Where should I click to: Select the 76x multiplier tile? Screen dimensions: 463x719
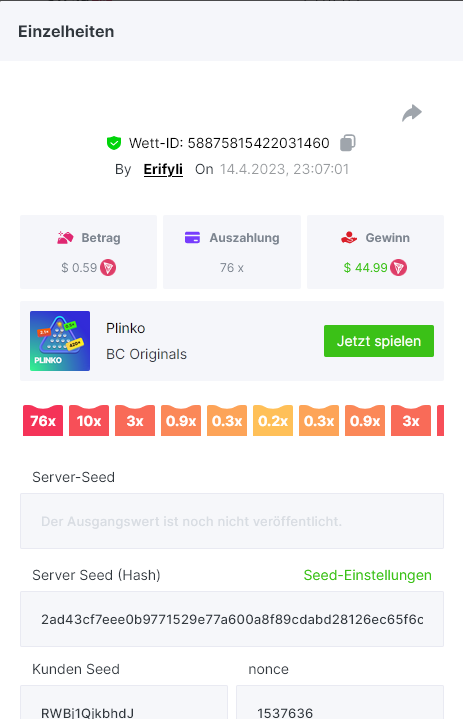pyautogui.click(x=43, y=420)
